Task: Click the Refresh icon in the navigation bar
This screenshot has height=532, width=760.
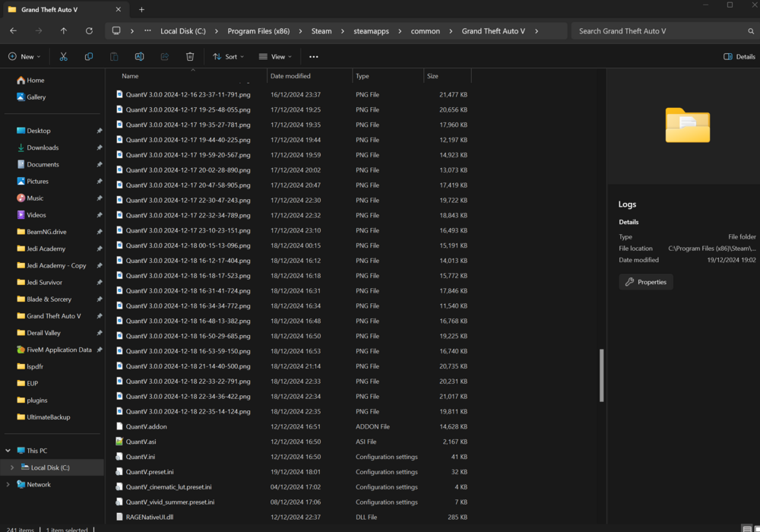Action: point(90,30)
